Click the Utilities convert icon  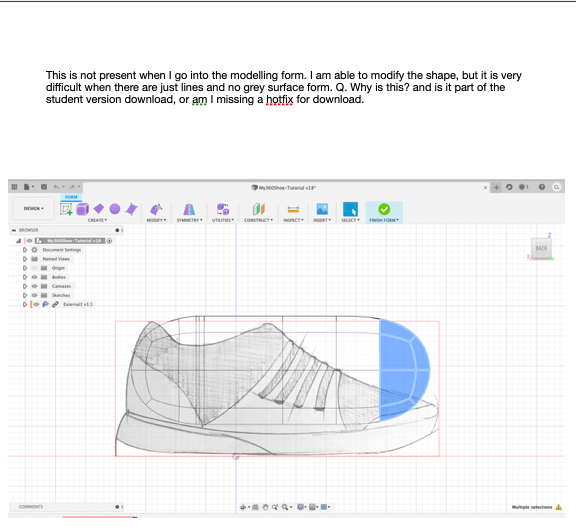[223, 209]
